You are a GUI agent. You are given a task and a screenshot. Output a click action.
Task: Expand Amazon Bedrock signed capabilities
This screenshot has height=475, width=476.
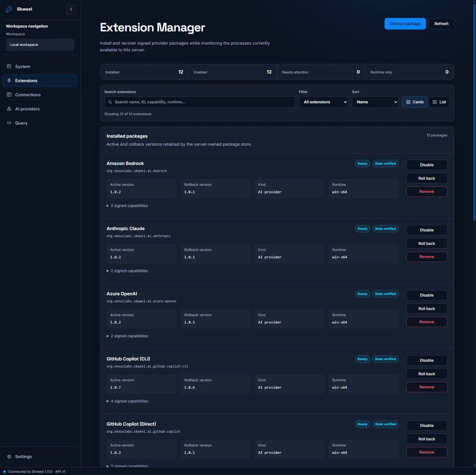127,206
